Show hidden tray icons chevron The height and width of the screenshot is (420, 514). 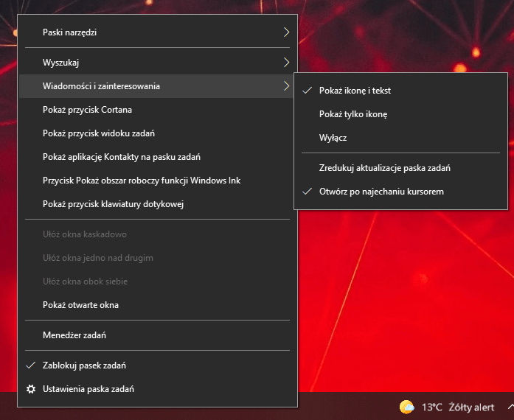(510, 407)
